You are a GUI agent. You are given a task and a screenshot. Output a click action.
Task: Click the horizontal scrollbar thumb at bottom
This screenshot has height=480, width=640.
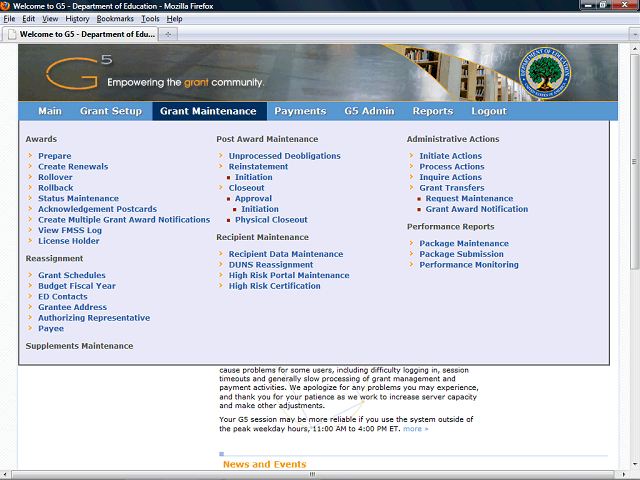pyautogui.click(x=313, y=475)
